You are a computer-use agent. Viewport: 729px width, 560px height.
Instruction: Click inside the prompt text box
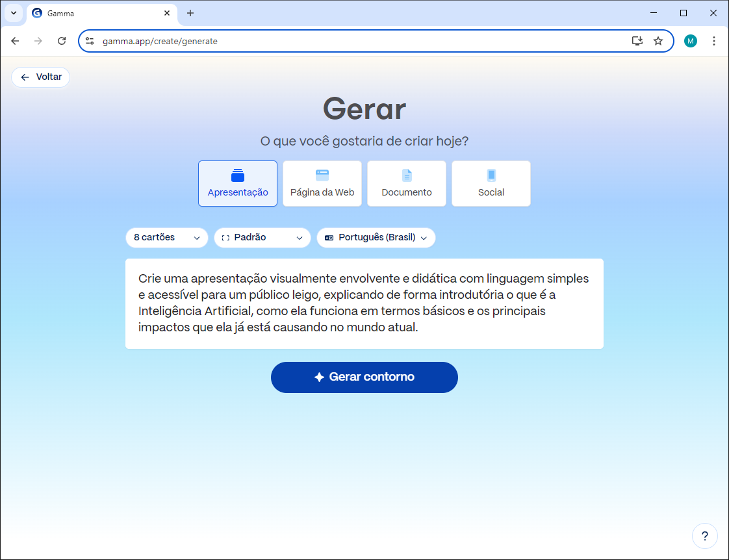364,303
